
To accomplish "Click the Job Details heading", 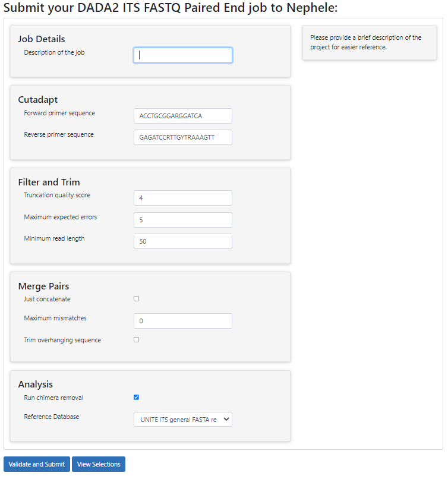I will pos(42,39).
